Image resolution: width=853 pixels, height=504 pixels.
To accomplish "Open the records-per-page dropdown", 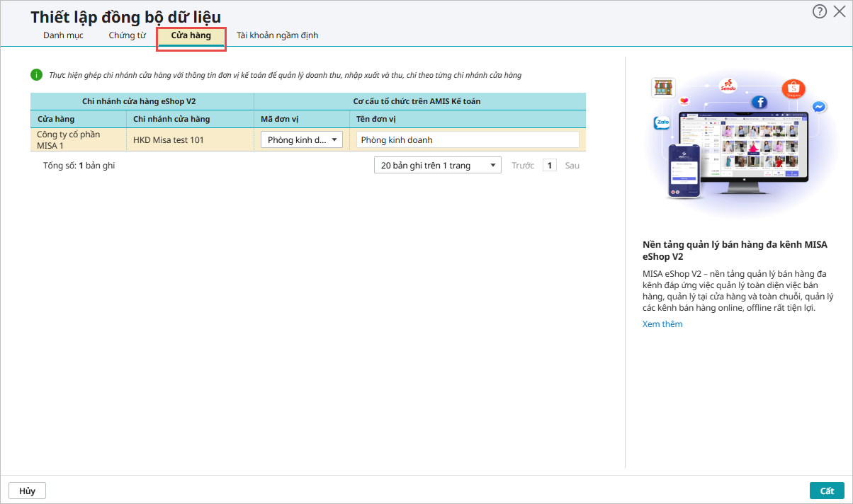I will tap(437, 165).
